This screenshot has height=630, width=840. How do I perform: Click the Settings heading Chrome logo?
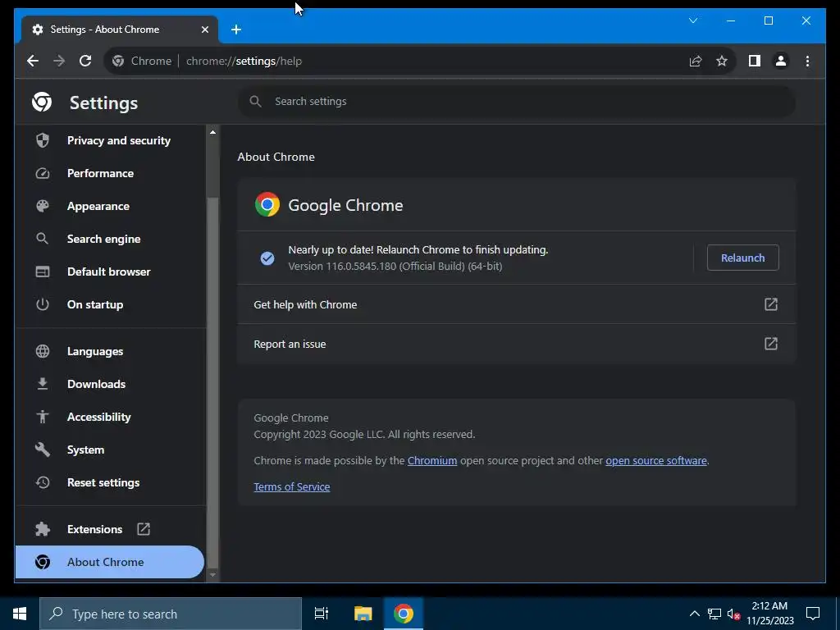(42, 102)
